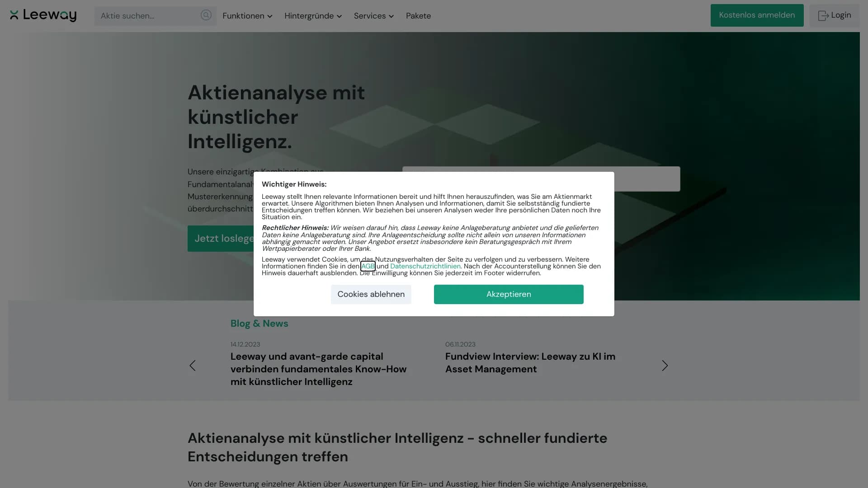This screenshot has width=868, height=488.
Task: Click the Login button text
Action: [x=841, y=15]
